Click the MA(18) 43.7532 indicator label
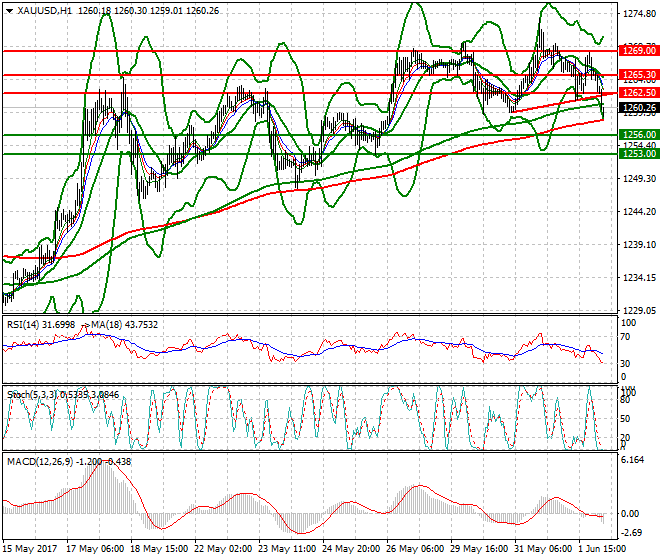 124,325
